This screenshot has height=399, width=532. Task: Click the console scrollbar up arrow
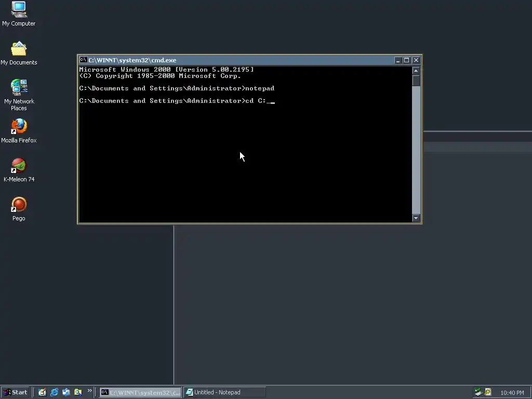(416, 71)
